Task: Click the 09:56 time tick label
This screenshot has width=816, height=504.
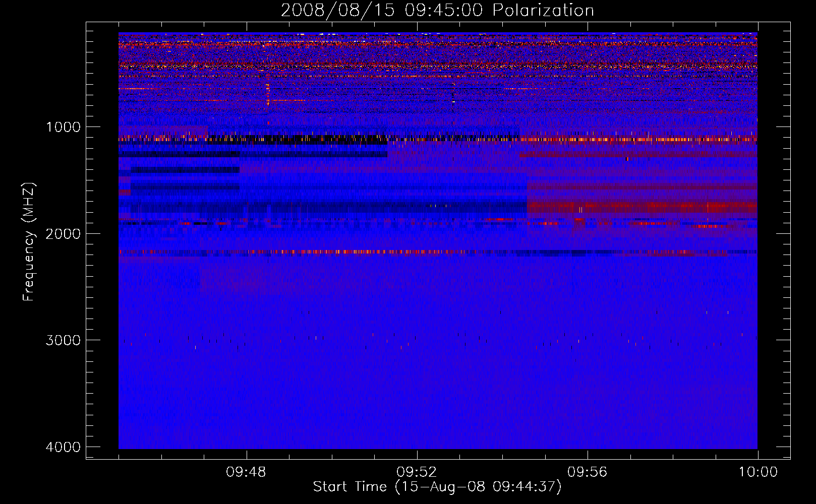Action: tap(588, 472)
